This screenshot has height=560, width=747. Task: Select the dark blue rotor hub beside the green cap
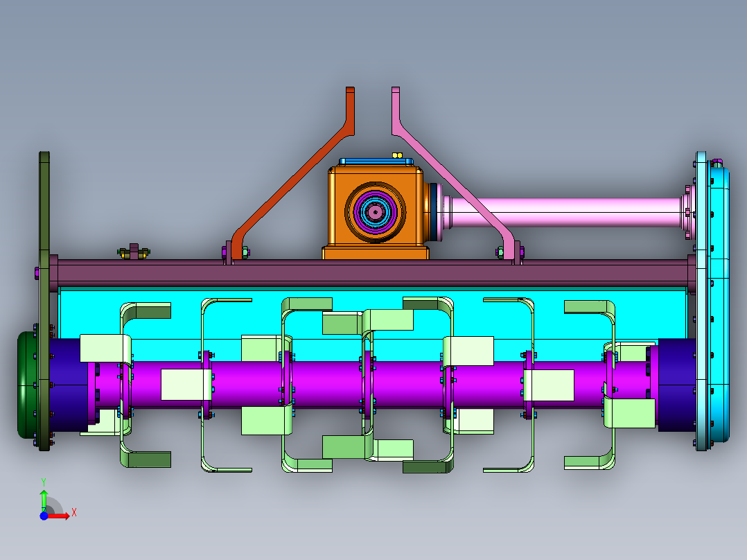(68, 385)
